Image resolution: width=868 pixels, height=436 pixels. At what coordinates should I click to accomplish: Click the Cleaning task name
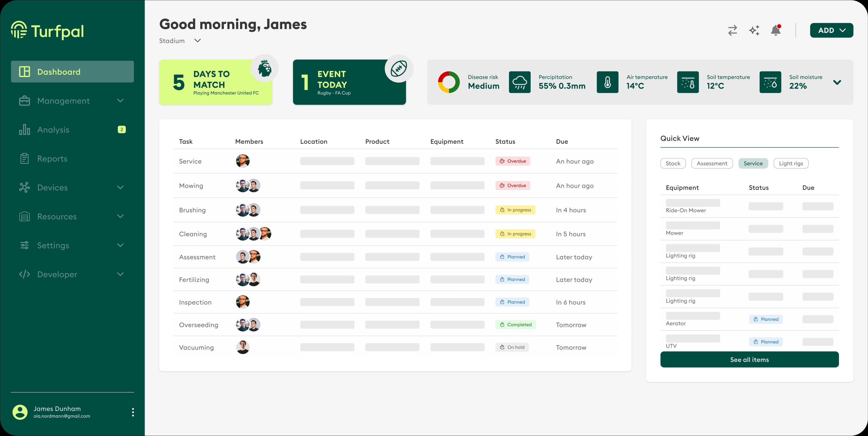click(193, 234)
